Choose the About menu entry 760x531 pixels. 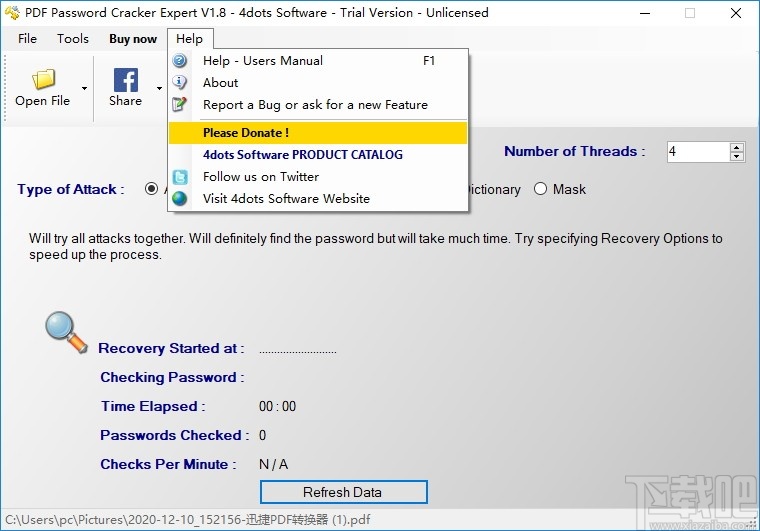click(318, 82)
